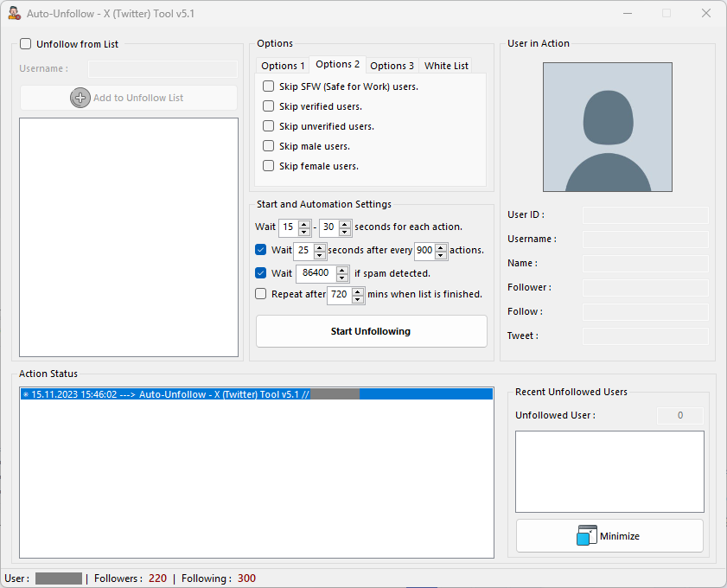Increase the 720 mins repeat value
727x588 pixels.
tap(358, 291)
